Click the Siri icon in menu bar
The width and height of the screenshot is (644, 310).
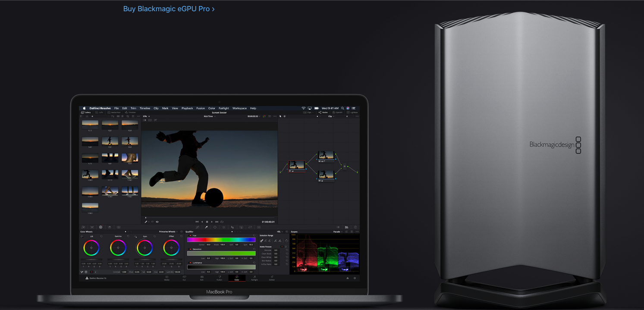tap(348, 108)
